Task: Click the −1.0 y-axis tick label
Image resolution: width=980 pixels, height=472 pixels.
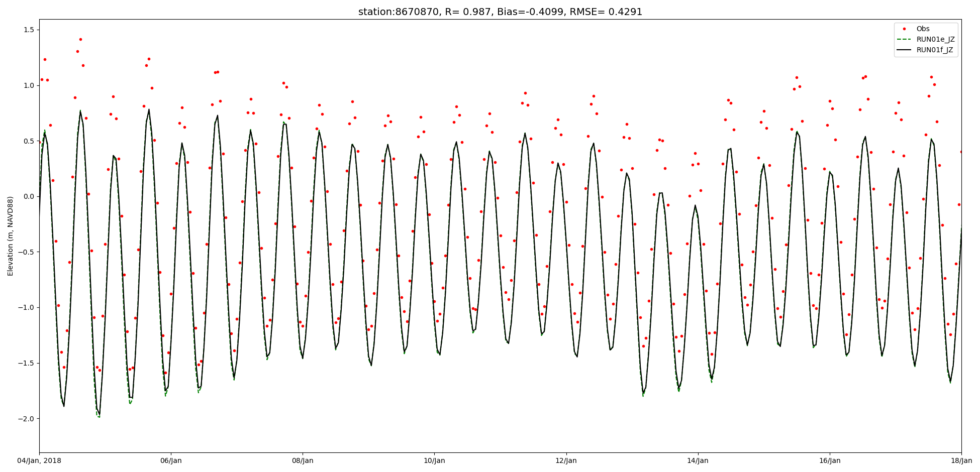Action: 26,308
